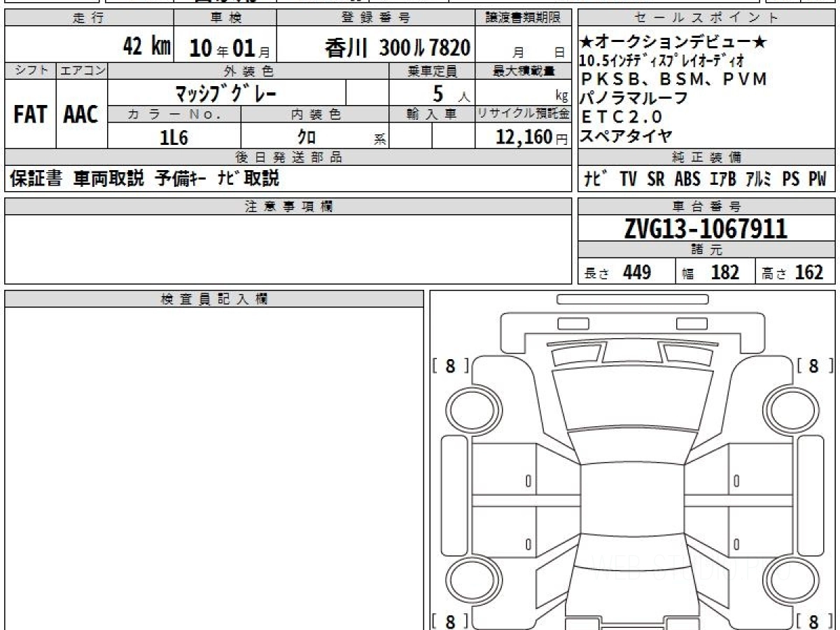Select recycle deposit 12,160円
This screenshot has height=630, width=840.
coord(532,136)
